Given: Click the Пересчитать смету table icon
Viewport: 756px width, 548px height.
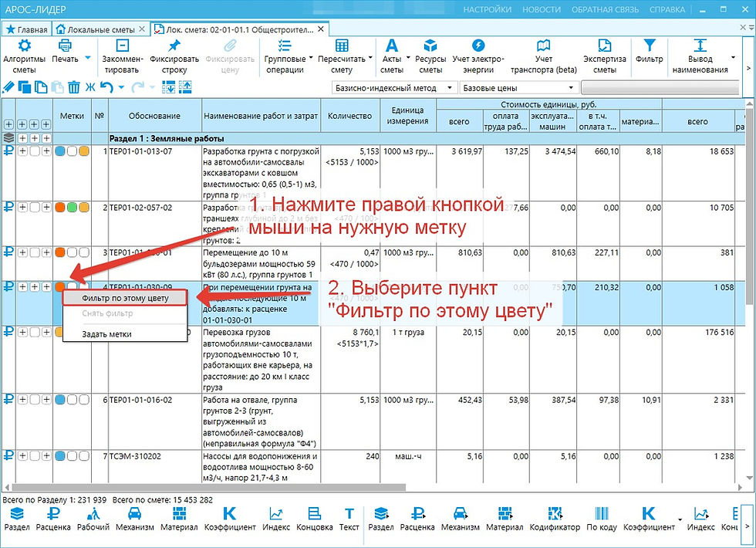Looking at the screenshot, I should pyautogui.click(x=341, y=46).
